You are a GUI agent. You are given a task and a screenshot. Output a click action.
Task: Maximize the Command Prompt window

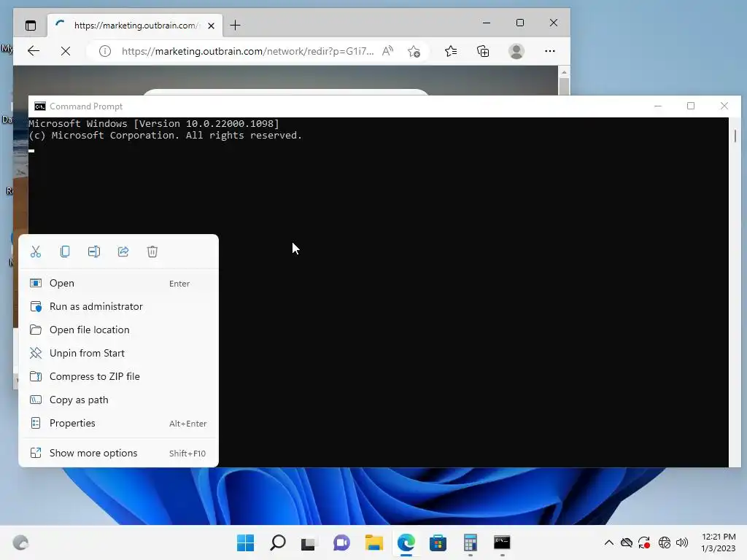(691, 106)
